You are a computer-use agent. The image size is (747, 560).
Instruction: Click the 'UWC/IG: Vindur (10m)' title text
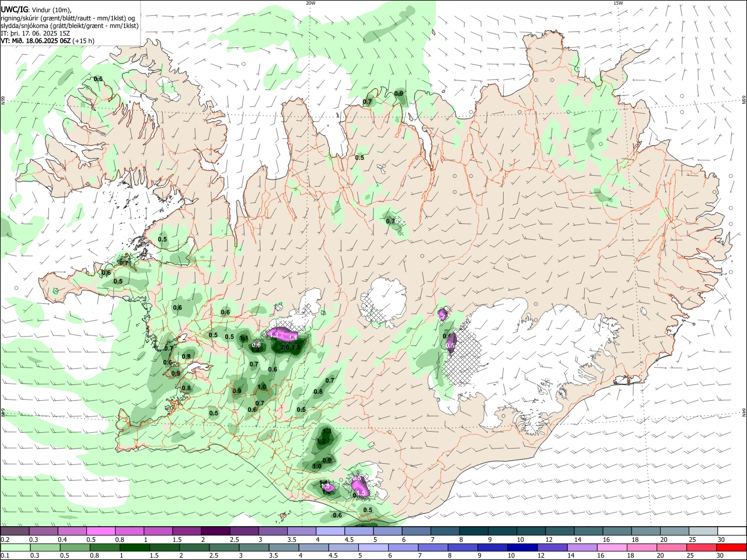(36, 10)
